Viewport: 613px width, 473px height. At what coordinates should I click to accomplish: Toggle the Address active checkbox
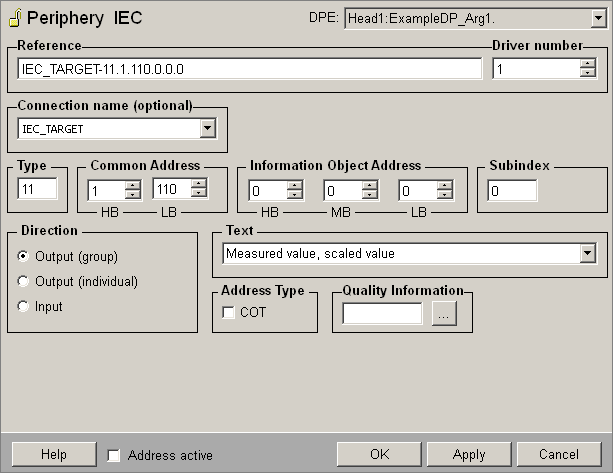tap(114, 455)
